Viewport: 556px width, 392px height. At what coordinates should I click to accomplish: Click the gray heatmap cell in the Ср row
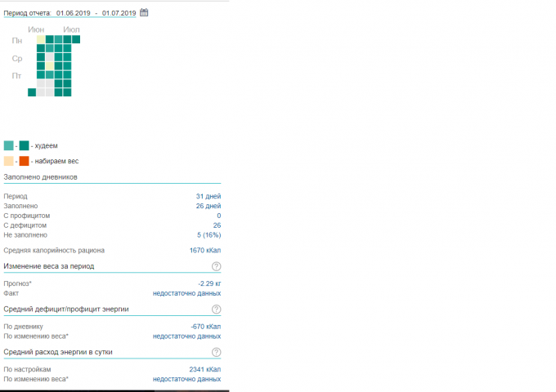click(x=50, y=57)
